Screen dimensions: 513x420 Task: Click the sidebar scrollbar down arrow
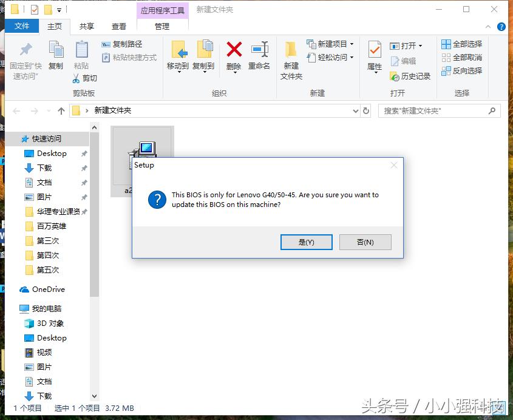tap(95, 396)
